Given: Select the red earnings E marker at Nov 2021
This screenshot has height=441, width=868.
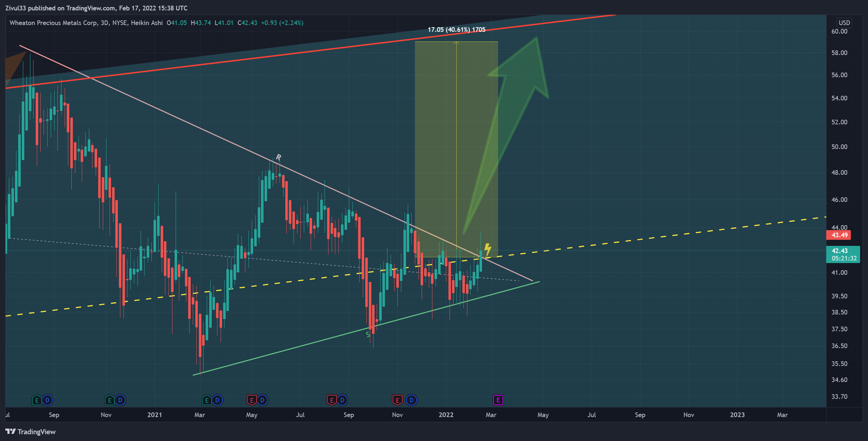Looking at the screenshot, I should pyautogui.click(x=397, y=400).
